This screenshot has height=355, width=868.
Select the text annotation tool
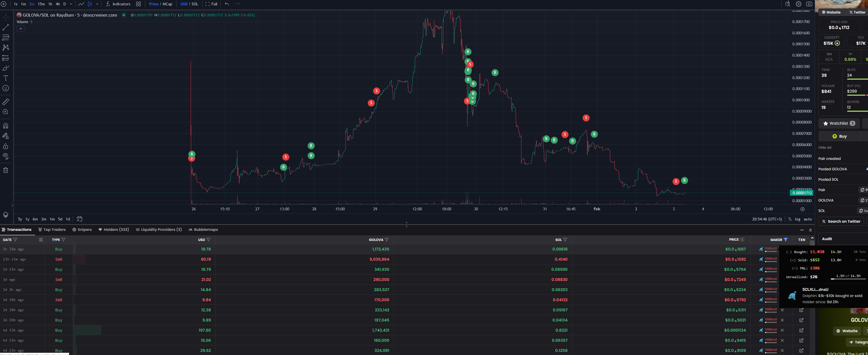point(6,78)
